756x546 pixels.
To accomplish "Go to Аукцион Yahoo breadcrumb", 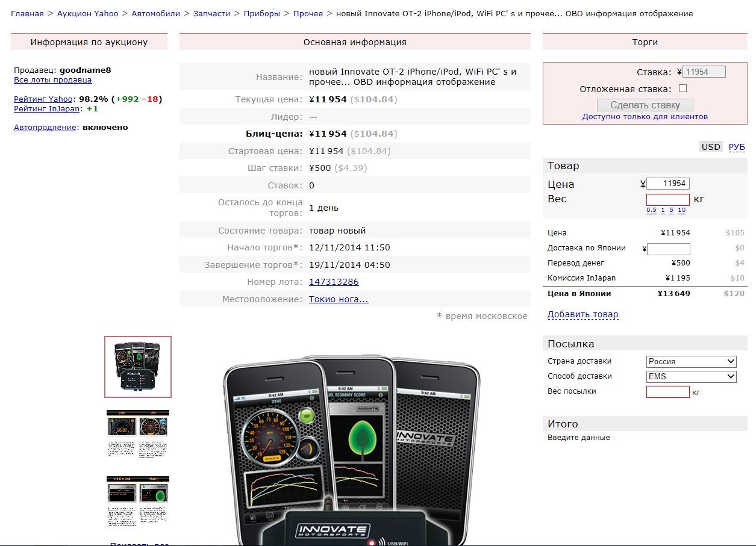I will point(87,13).
